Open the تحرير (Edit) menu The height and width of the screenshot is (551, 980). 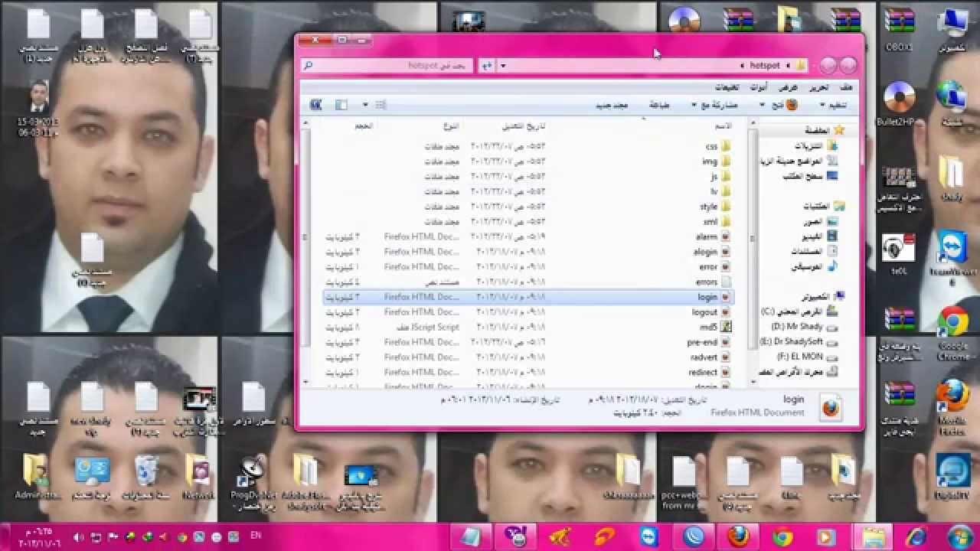819,88
